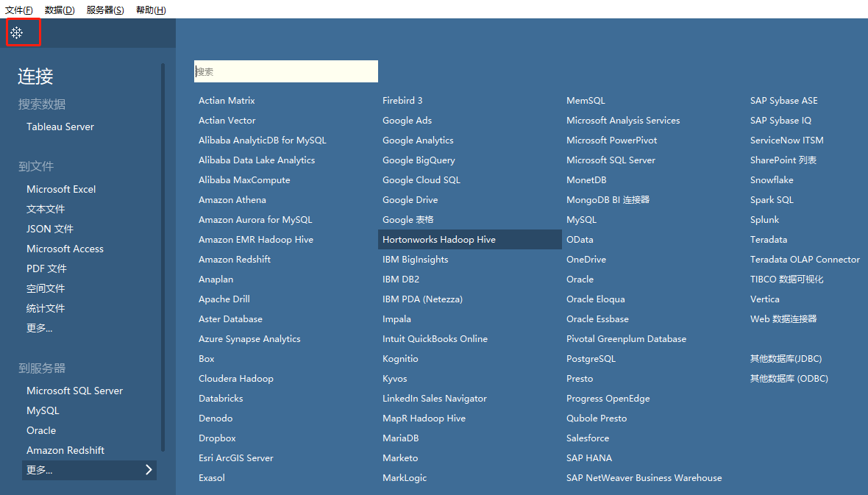The width and height of the screenshot is (868, 495).
Task: Choose the LinkedIn Sales Navigator connector
Action: point(435,399)
